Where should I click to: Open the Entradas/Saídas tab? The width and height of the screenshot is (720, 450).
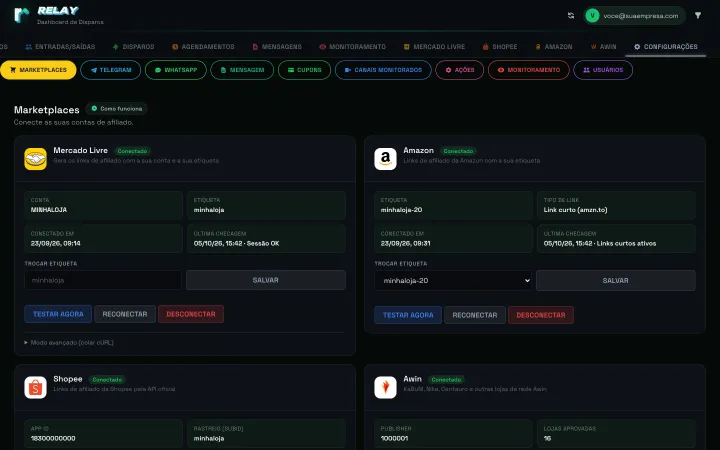[60, 47]
